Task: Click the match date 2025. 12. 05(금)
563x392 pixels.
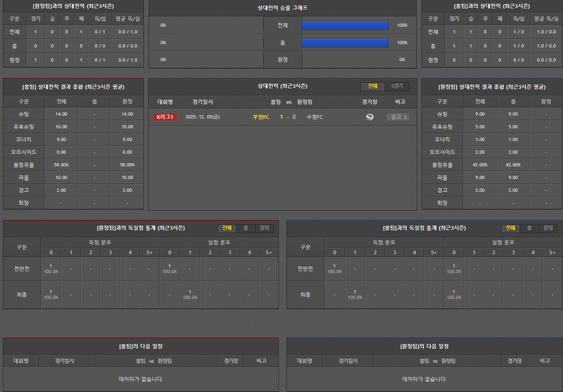Action: (202, 117)
